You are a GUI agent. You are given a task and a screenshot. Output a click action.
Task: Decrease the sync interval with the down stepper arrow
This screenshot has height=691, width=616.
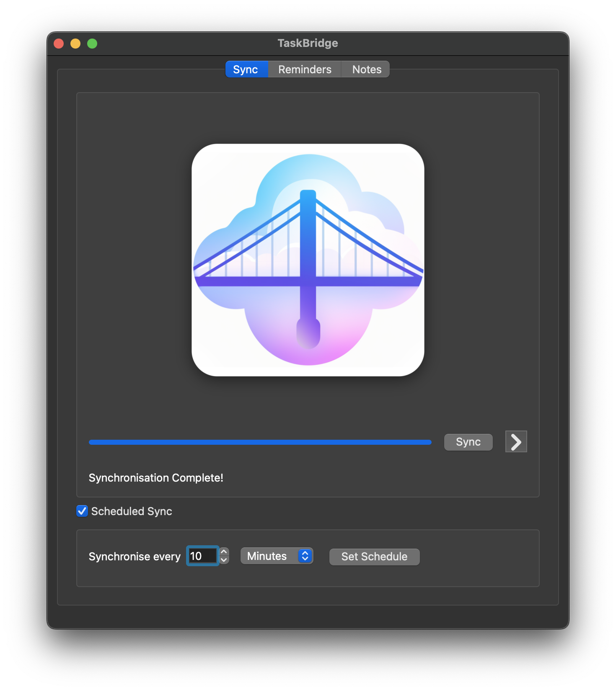pyautogui.click(x=224, y=560)
